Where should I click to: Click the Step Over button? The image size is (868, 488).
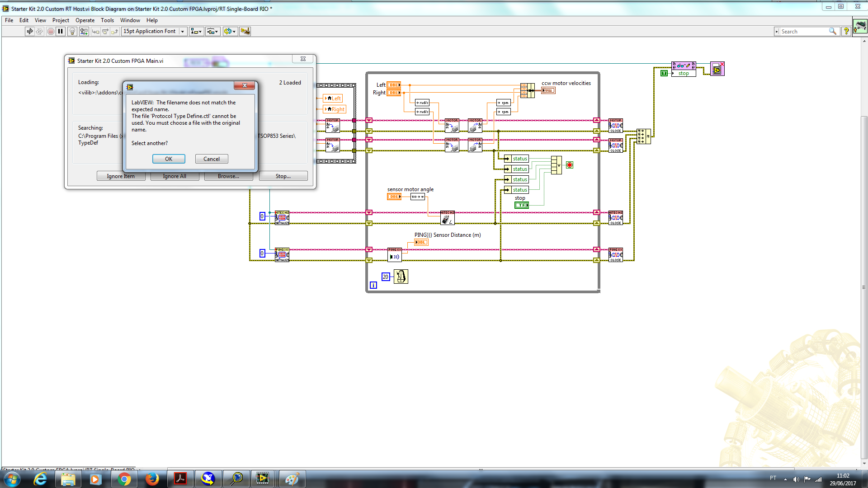[x=105, y=31]
